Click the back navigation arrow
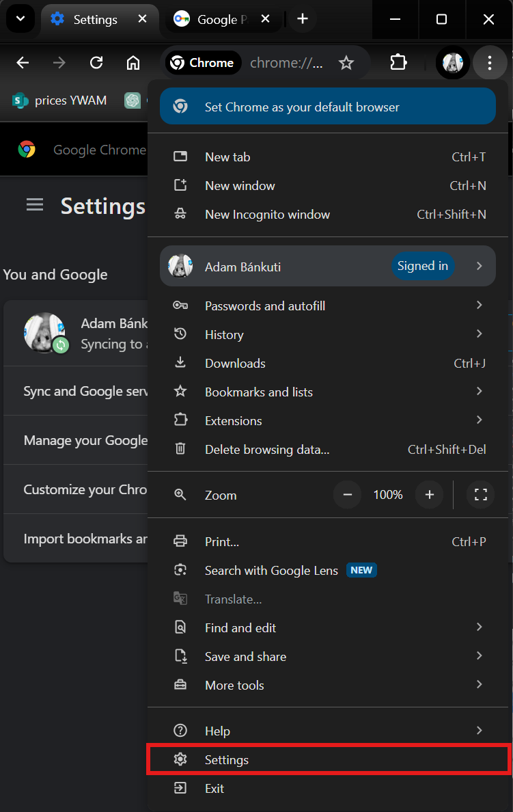This screenshot has height=812, width=513. click(23, 63)
